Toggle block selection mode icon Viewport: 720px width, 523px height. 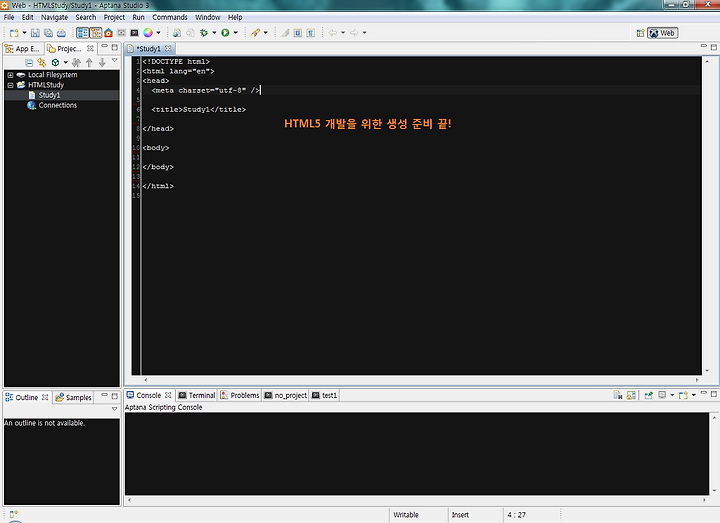click(298, 33)
